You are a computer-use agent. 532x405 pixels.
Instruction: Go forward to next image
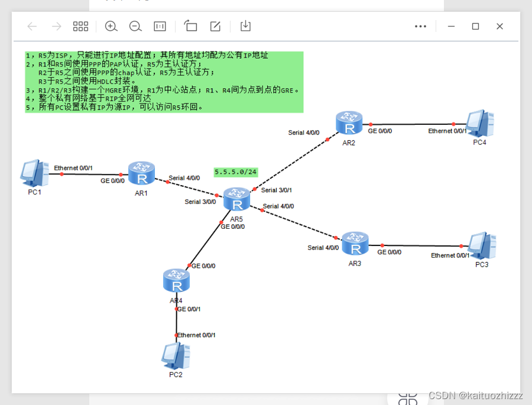56,26
